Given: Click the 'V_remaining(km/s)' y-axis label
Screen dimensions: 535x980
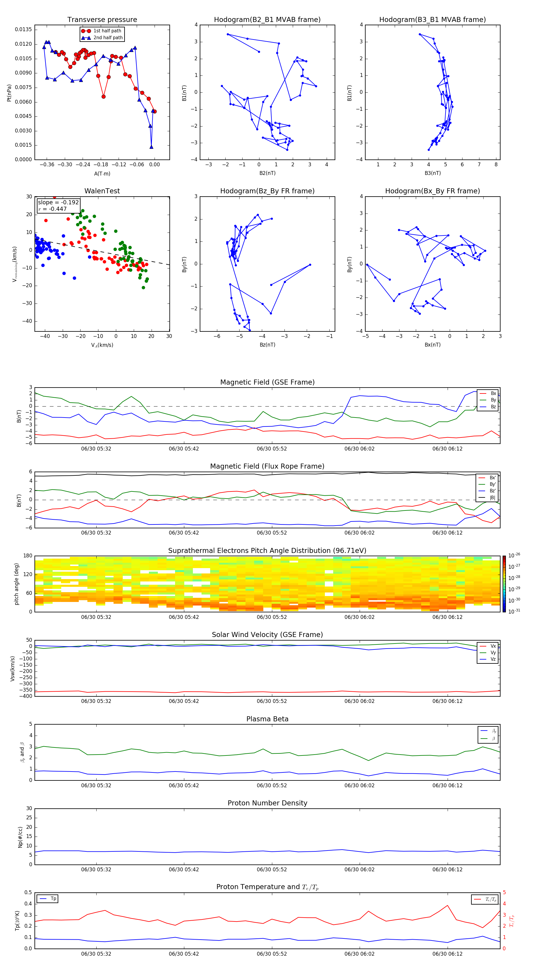Looking at the screenshot, I should click(15, 264).
